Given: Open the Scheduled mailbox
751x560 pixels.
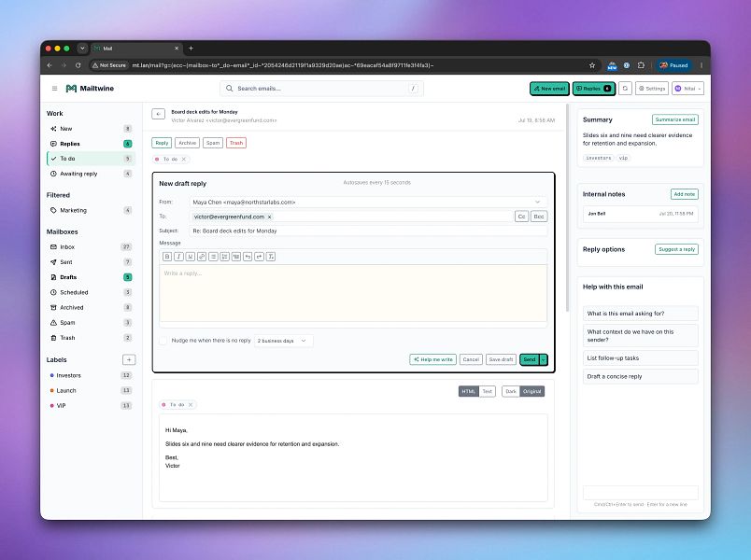Looking at the screenshot, I should point(91,292).
